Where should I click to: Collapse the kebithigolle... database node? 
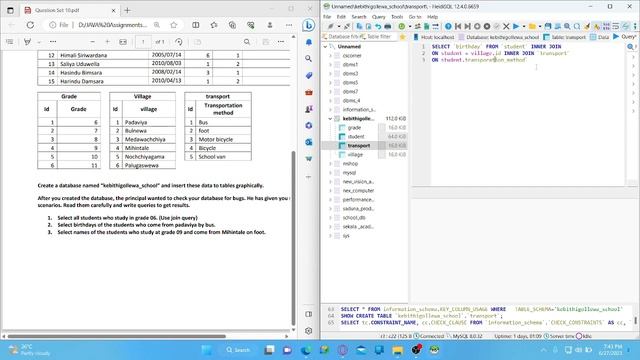click(x=330, y=118)
